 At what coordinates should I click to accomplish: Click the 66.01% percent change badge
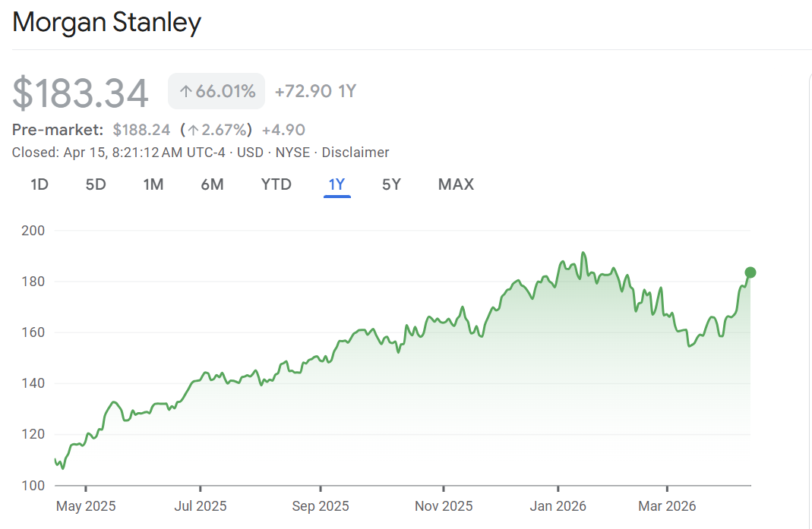pyautogui.click(x=216, y=92)
